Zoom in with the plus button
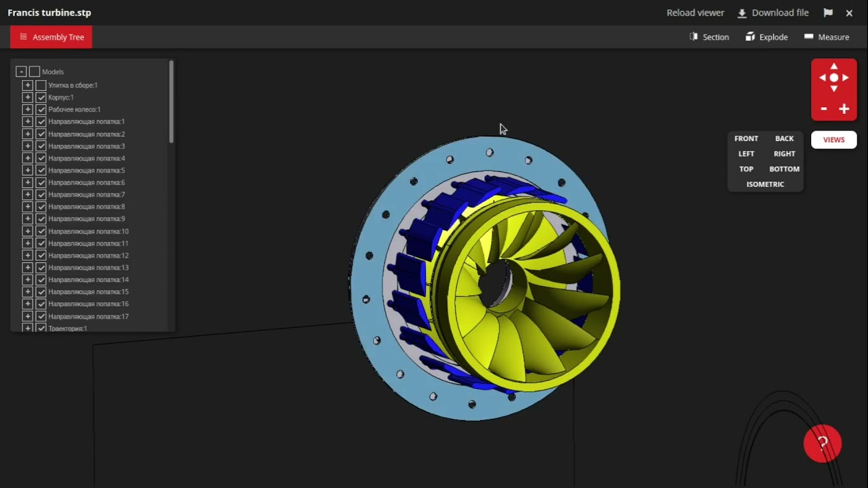This screenshot has height=488, width=868. pos(844,108)
